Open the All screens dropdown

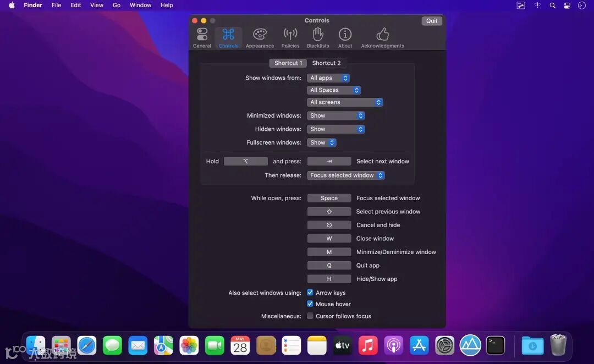click(x=345, y=102)
